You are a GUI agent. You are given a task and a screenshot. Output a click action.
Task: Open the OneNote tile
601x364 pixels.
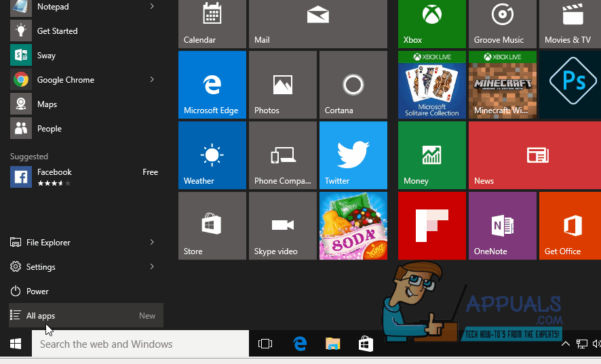click(502, 226)
